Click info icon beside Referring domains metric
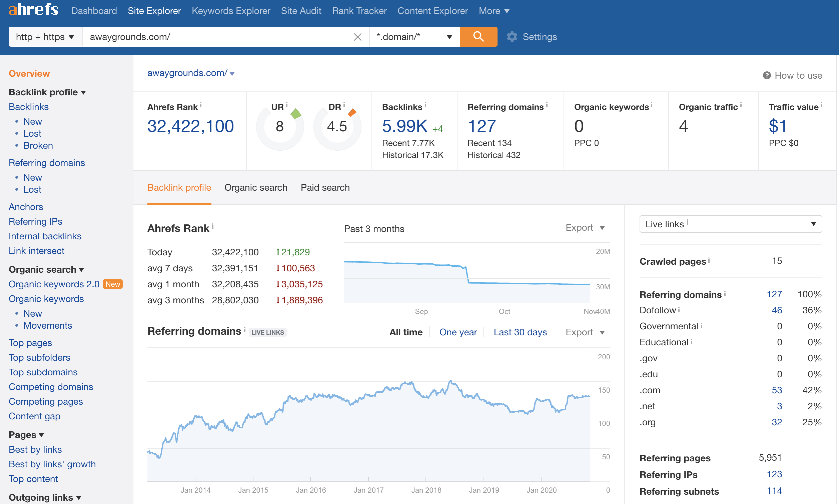Image resolution: width=839 pixels, height=504 pixels. [x=547, y=105]
